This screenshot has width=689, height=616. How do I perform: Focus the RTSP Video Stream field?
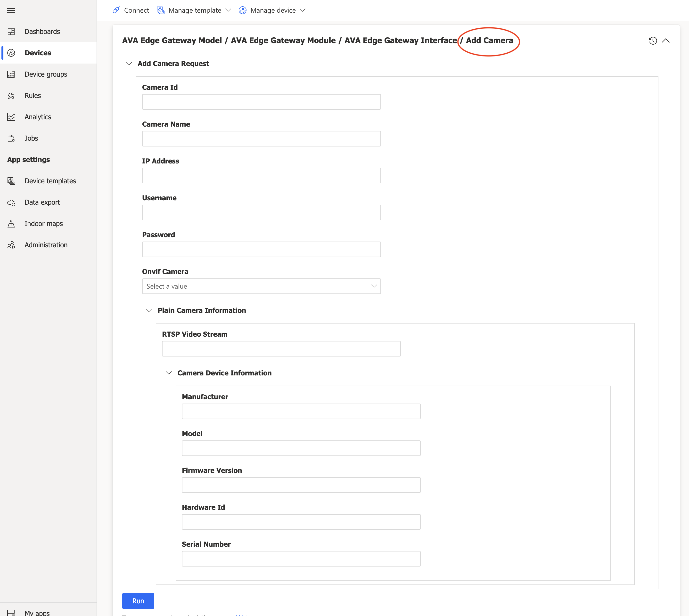pyautogui.click(x=281, y=349)
